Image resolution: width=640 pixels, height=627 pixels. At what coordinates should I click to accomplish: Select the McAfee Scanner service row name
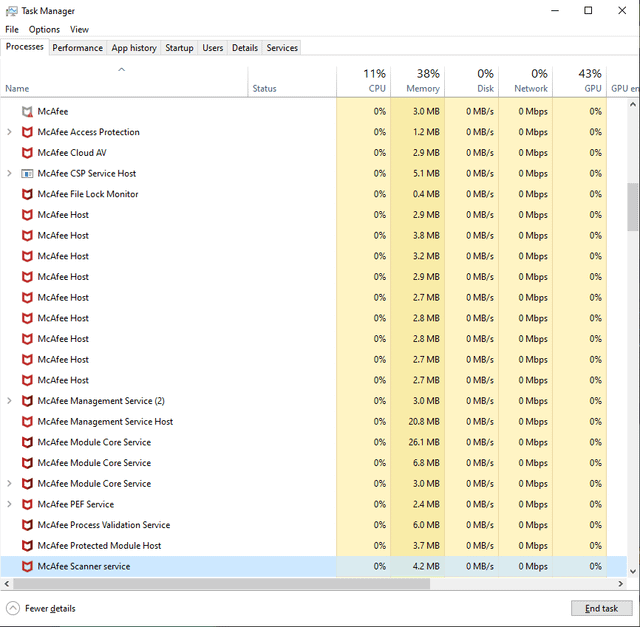pos(84,566)
